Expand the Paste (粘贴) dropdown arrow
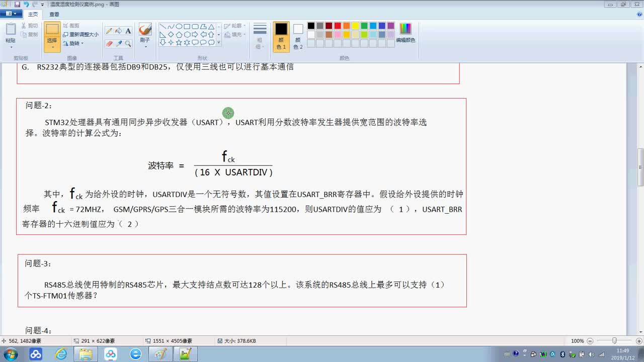Screen dimensions: 644x362 (11, 47)
